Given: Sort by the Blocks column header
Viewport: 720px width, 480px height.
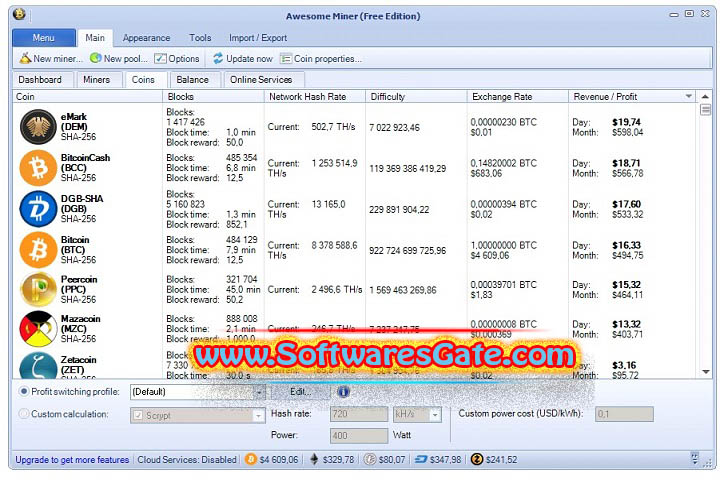Looking at the screenshot, I should pos(213,96).
